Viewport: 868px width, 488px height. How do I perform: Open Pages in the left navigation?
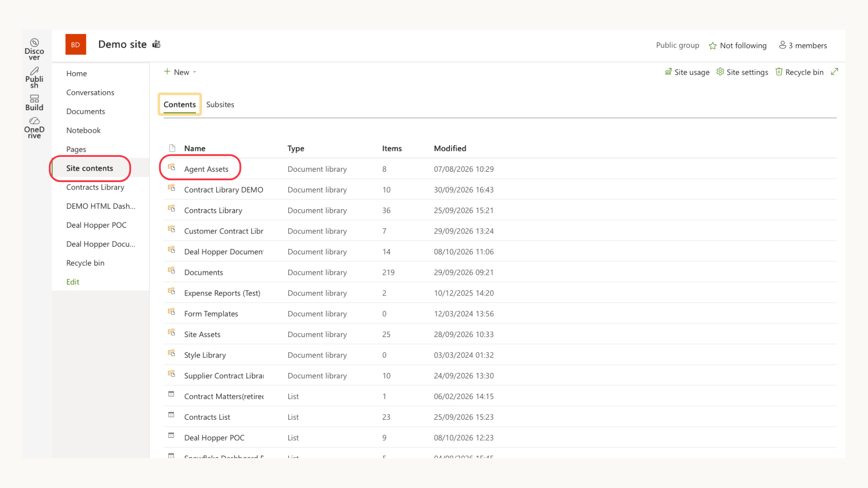(76, 150)
